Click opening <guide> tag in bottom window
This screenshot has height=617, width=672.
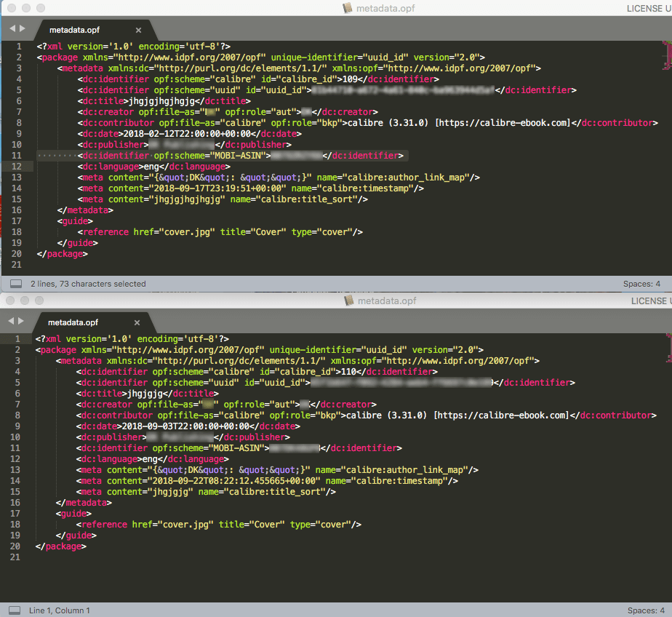coord(73,513)
